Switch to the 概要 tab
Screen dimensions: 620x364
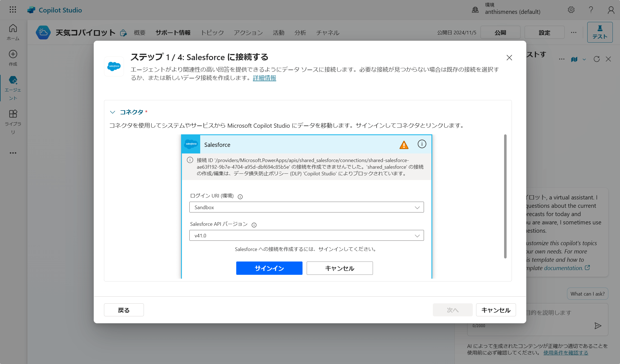click(140, 33)
